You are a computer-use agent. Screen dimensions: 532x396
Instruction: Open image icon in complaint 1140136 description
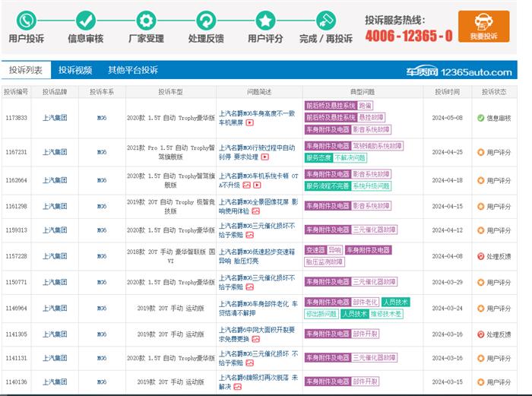pyautogui.click(x=237, y=386)
